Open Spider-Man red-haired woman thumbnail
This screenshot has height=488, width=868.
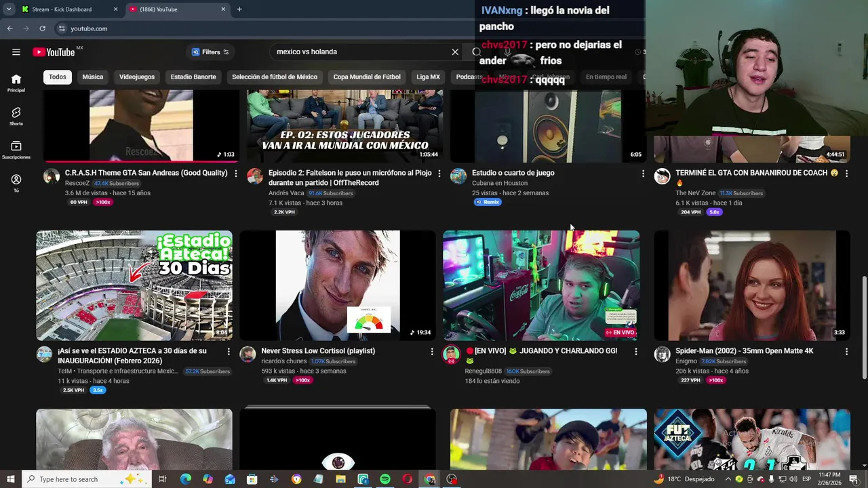coord(752,285)
